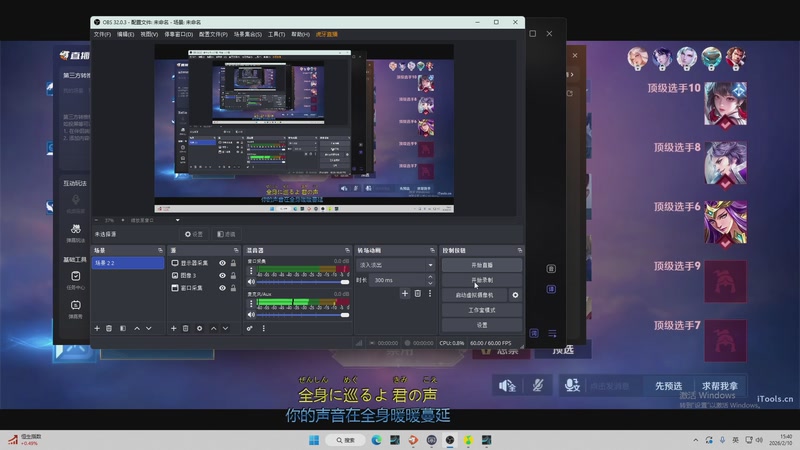This screenshot has width=800, height=450.
Task: Open the 工具(T) menu
Action: pyautogui.click(x=277, y=34)
